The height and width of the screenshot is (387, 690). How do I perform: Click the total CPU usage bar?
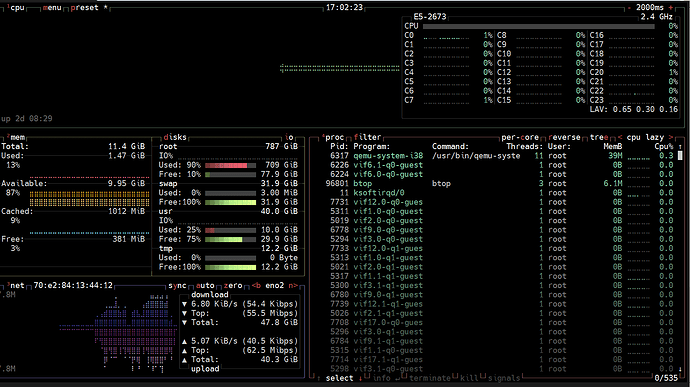(x=539, y=26)
